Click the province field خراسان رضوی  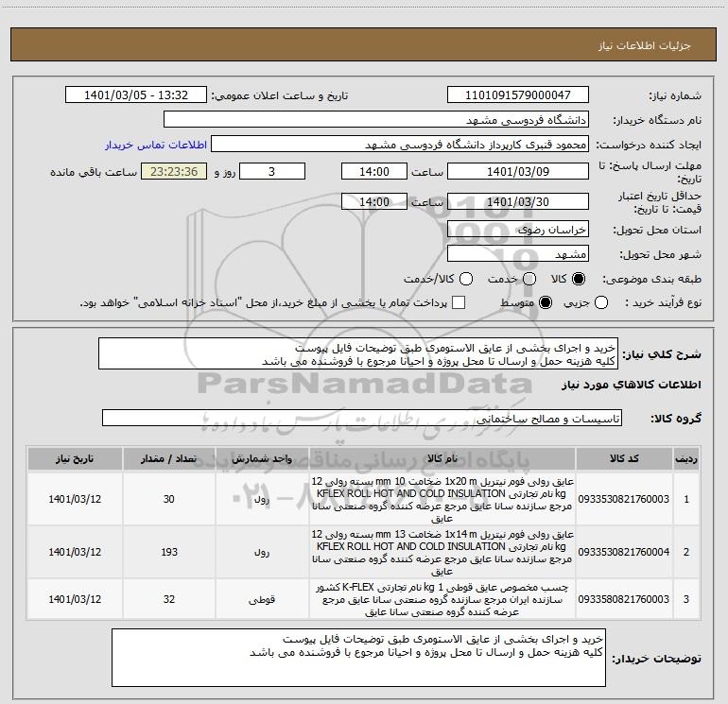point(518,229)
